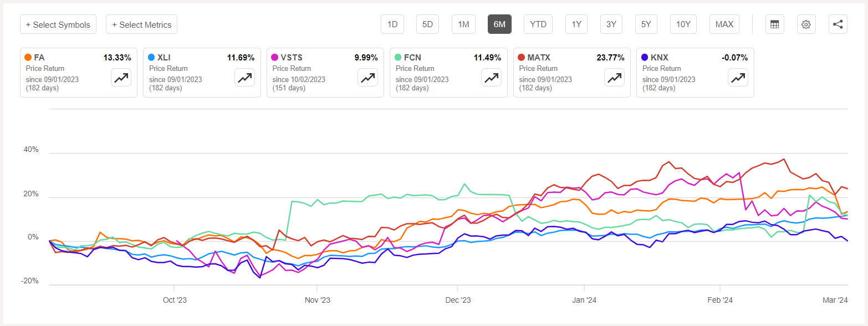Screen dimensions: 868x326
Task: Open the chart settings gear
Action: click(806, 24)
